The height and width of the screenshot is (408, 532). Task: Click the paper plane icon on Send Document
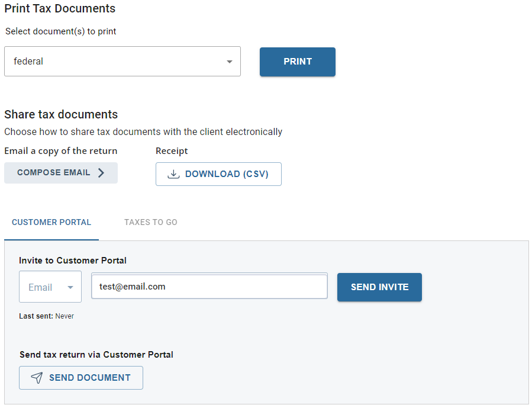coord(37,378)
